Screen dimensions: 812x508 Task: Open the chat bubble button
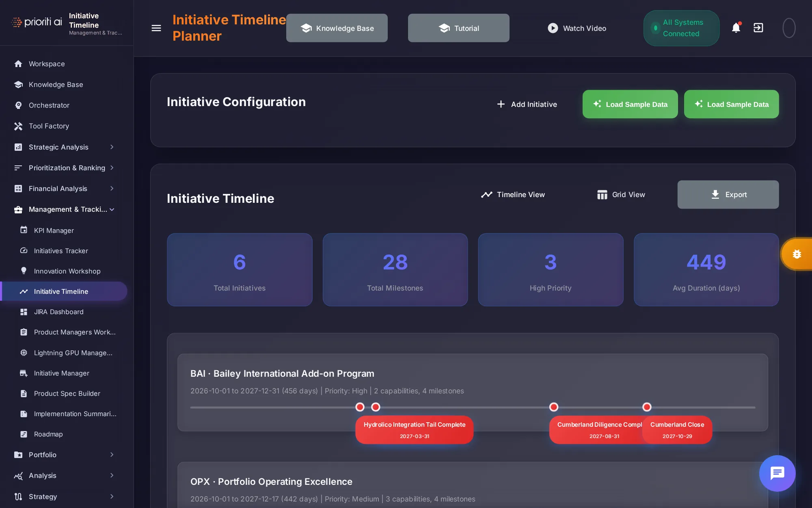tap(777, 473)
